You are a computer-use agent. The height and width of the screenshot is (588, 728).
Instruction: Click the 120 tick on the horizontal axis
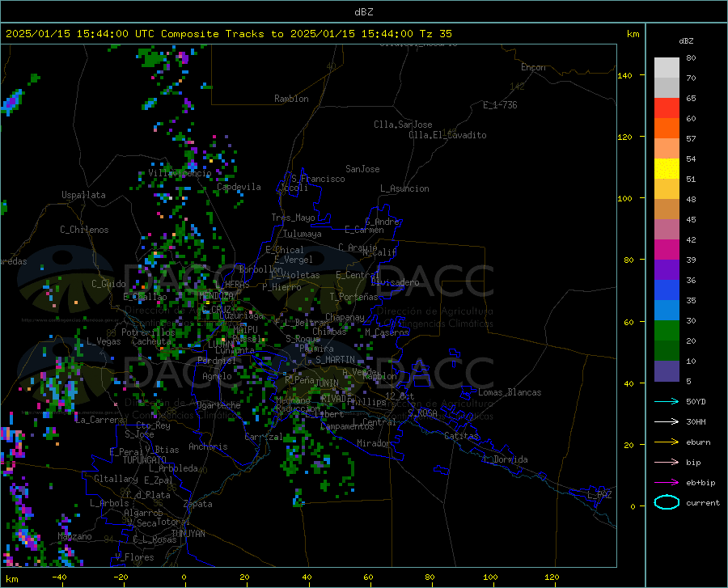[552, 577]
